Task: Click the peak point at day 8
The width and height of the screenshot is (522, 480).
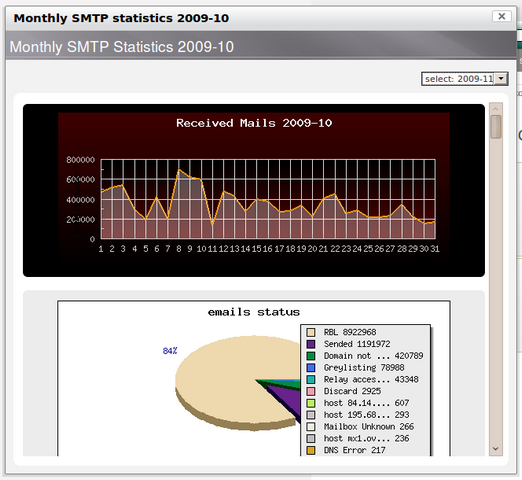Action: [179, 170]
